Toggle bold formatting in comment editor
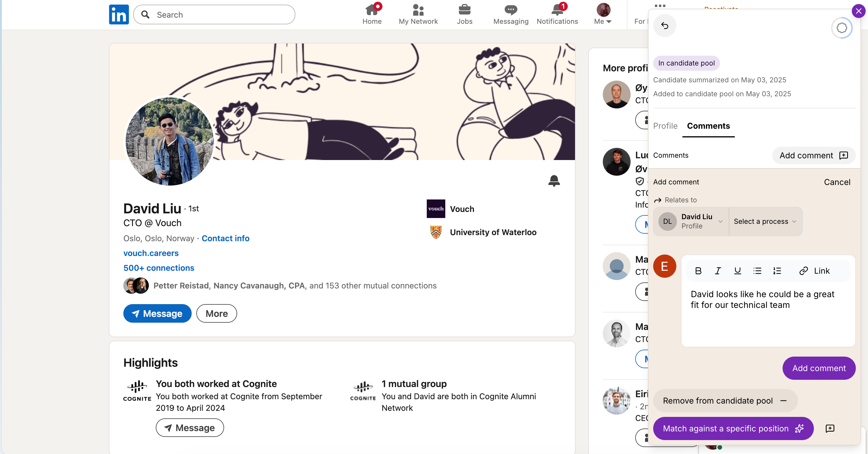 click(x=698, y=271)
